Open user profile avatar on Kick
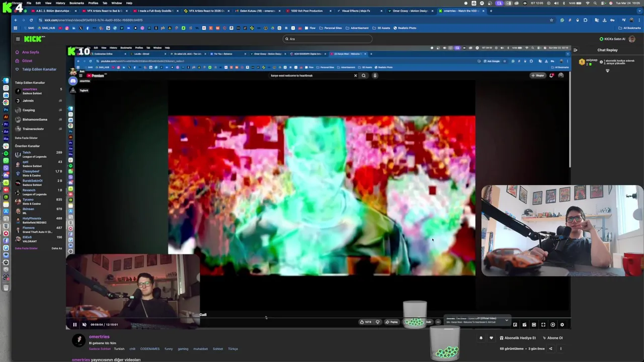644x362 pixels. pos(632,39)
